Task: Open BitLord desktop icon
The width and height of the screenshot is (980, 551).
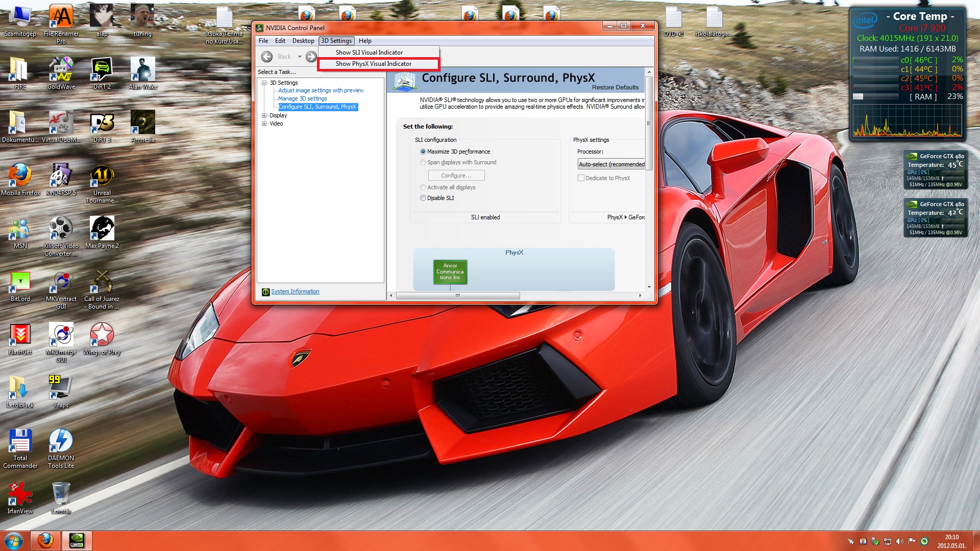Action: (20, 285)
